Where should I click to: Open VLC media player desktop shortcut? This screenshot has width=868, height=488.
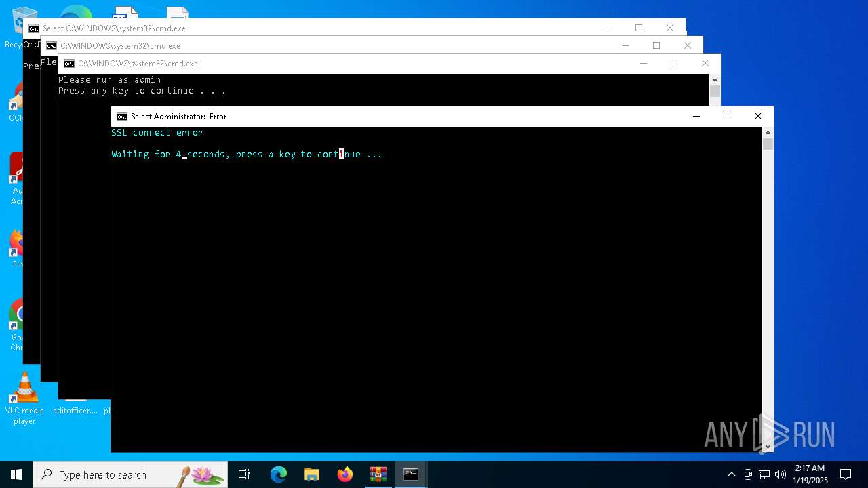click(x=24, y=399)
